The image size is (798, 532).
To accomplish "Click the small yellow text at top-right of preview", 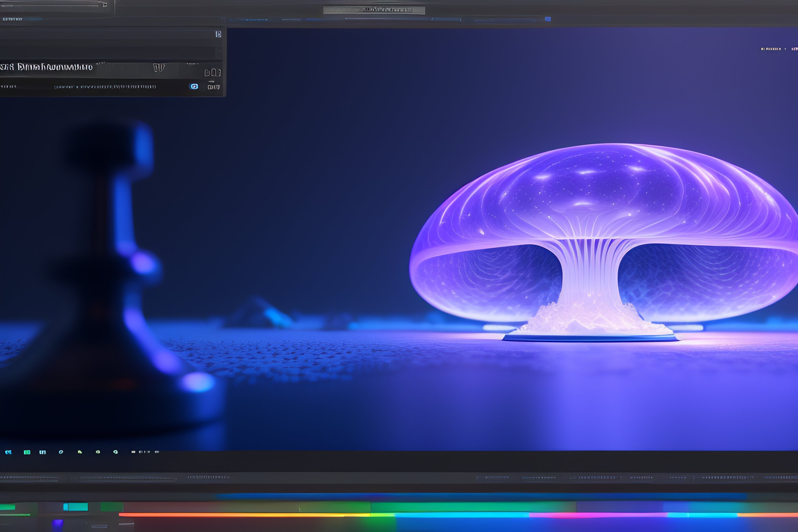I will click(771, 49).
